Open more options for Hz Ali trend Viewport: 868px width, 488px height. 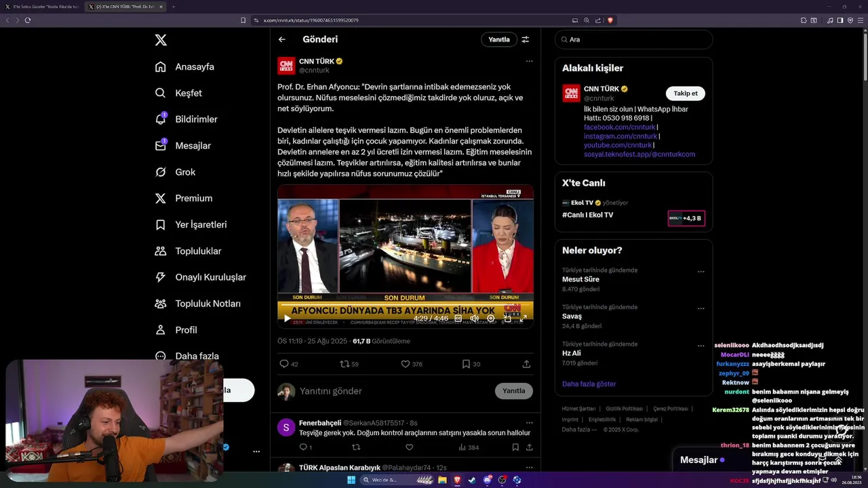tap(701, 345)
